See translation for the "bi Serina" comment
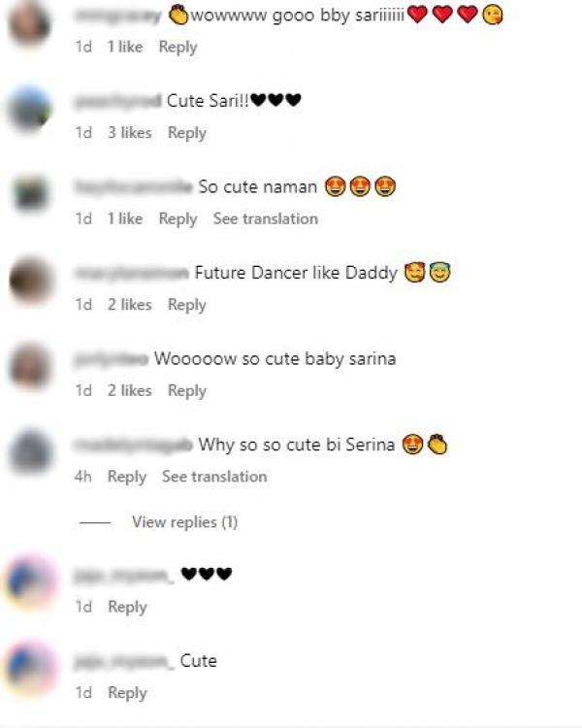 coord(214,476)
